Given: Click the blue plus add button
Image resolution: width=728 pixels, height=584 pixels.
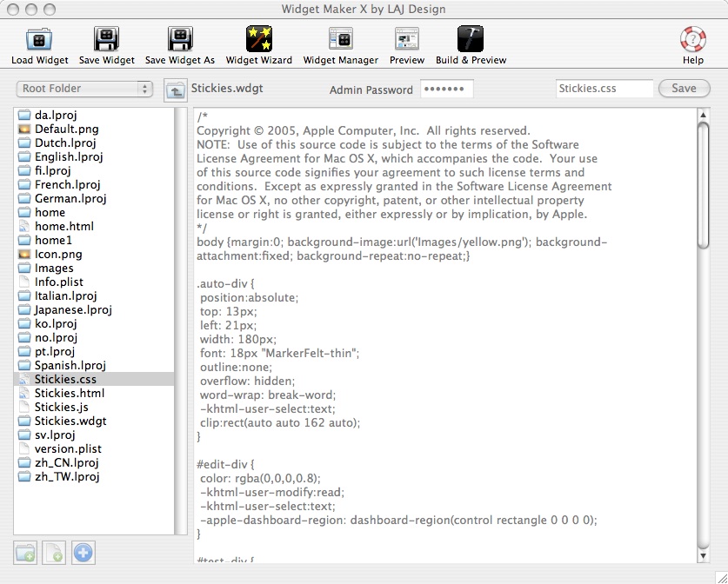Looking at the screenshot, I should 83,553.
